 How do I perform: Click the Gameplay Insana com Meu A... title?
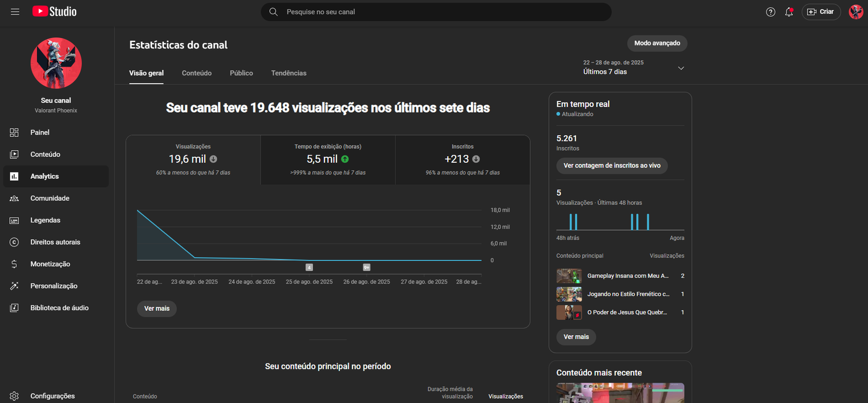click(628, 276)
